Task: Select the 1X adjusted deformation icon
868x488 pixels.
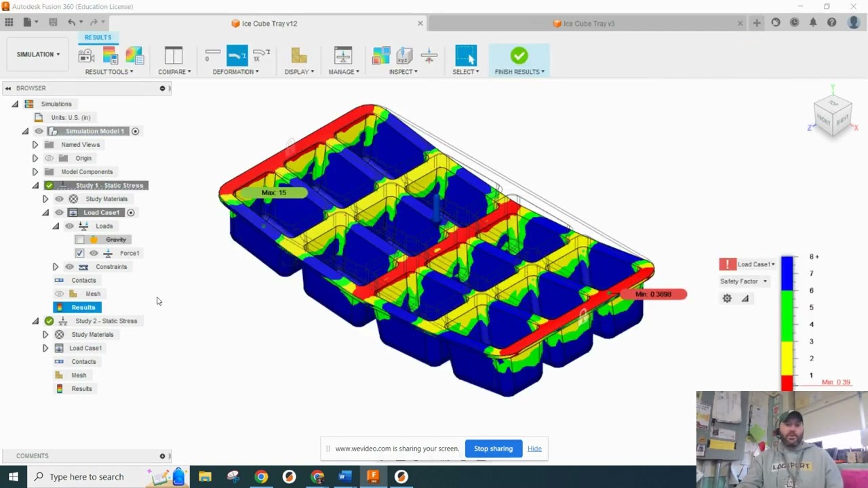Action: [261, 55]
